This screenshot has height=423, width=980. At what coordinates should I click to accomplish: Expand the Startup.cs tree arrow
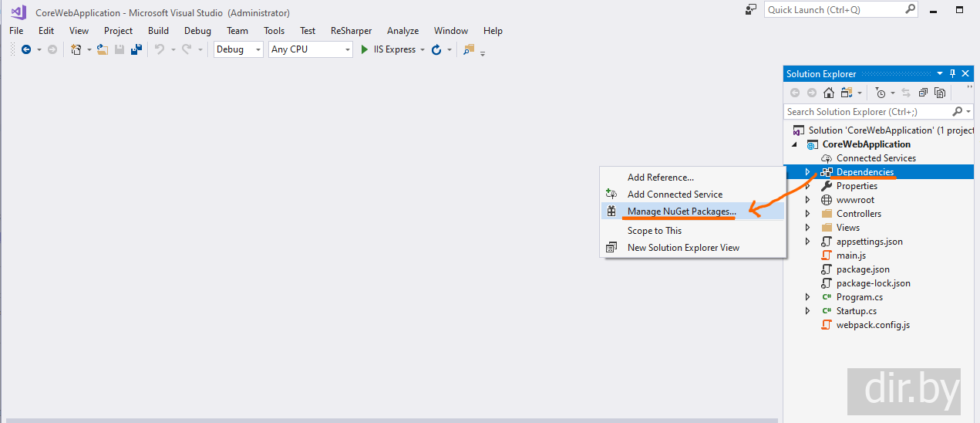807,311
